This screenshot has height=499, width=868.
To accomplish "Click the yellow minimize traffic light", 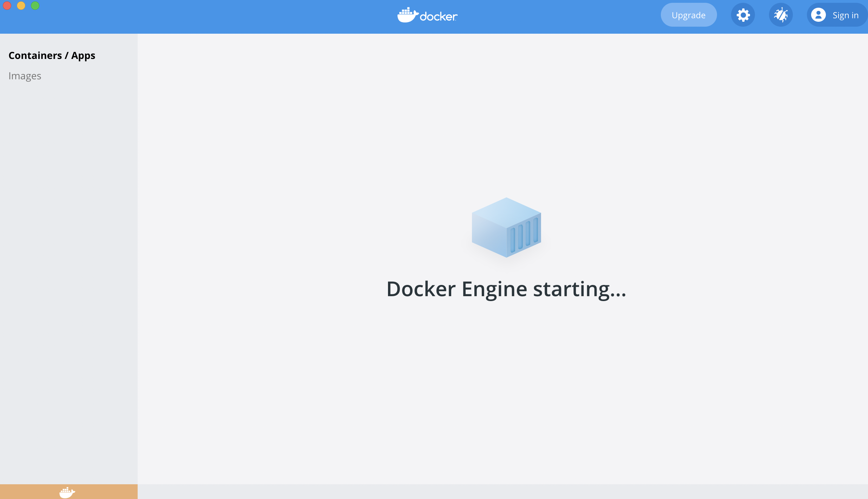I will [x=21, y=5].
